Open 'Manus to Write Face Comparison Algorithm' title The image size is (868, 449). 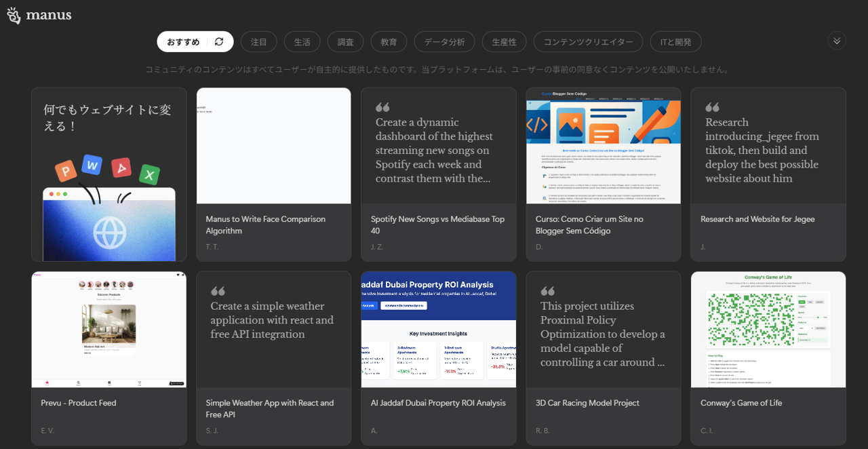[x=266, y=225]
